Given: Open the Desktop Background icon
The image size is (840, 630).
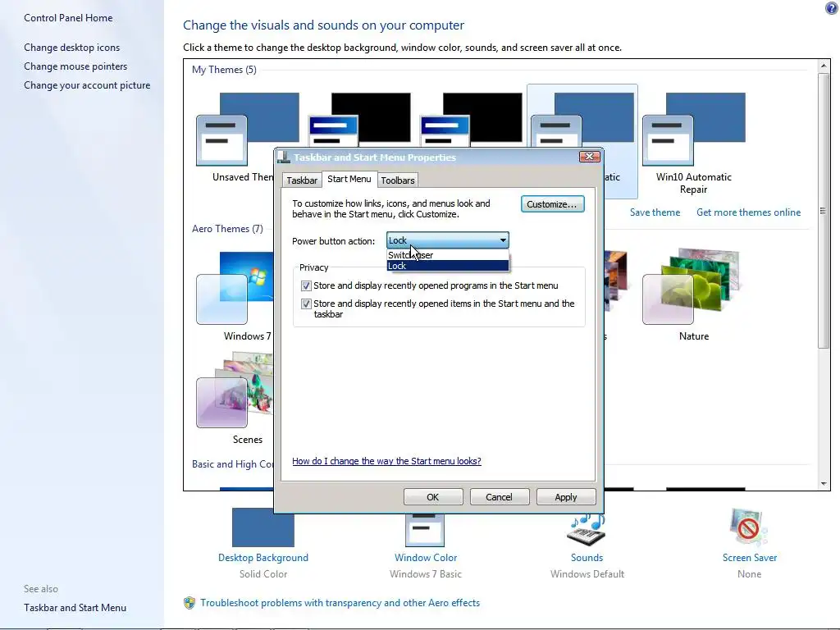Looking at the screenshot, I should 263,527.
